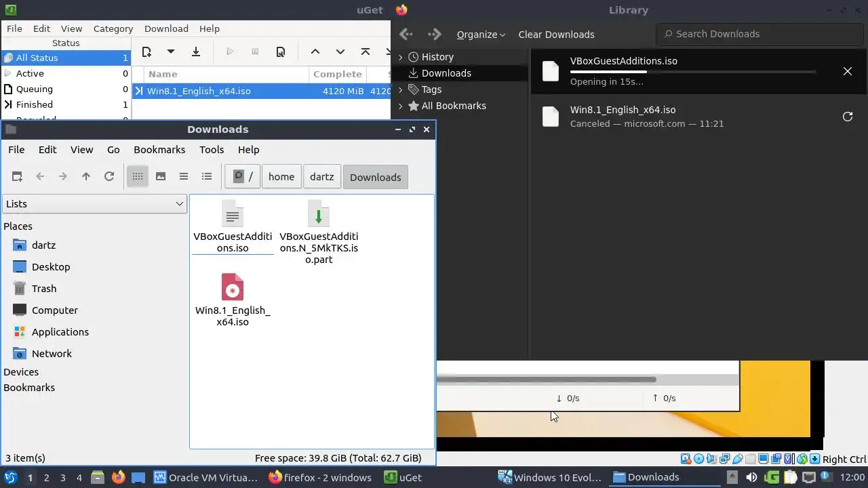Image resolution: width=868 pixels, height=488 pixels.
Task: Open Go menu in file manager
Action: tap(113, 150)
